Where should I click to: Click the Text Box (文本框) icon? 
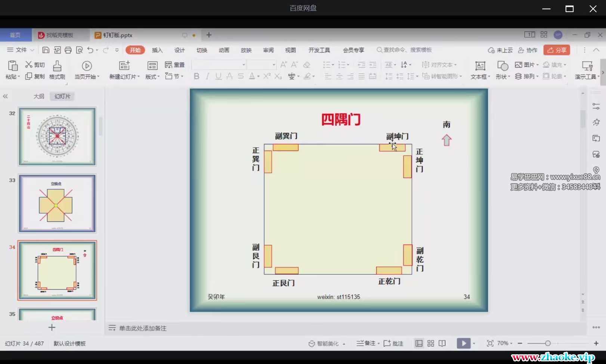tap(480, 66)
